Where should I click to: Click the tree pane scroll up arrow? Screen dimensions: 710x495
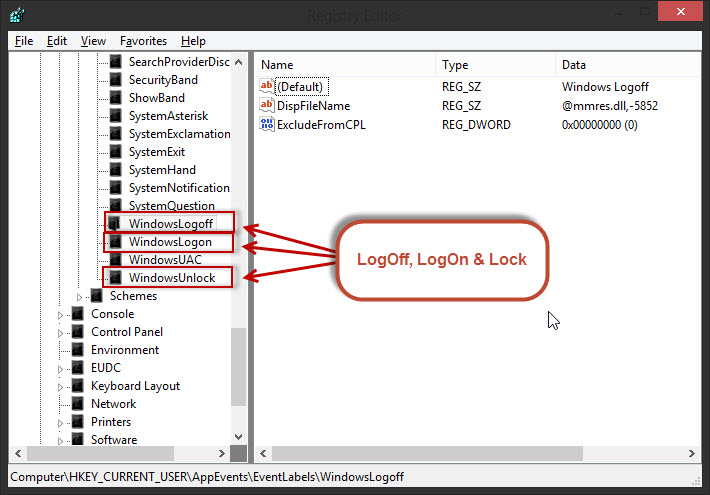tap(239, 62)
